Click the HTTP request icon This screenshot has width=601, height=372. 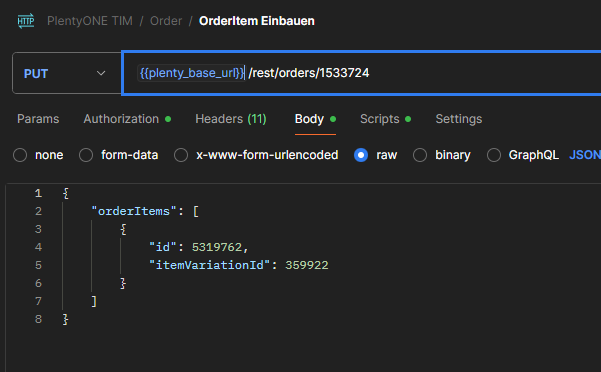(x=26, y=21)
